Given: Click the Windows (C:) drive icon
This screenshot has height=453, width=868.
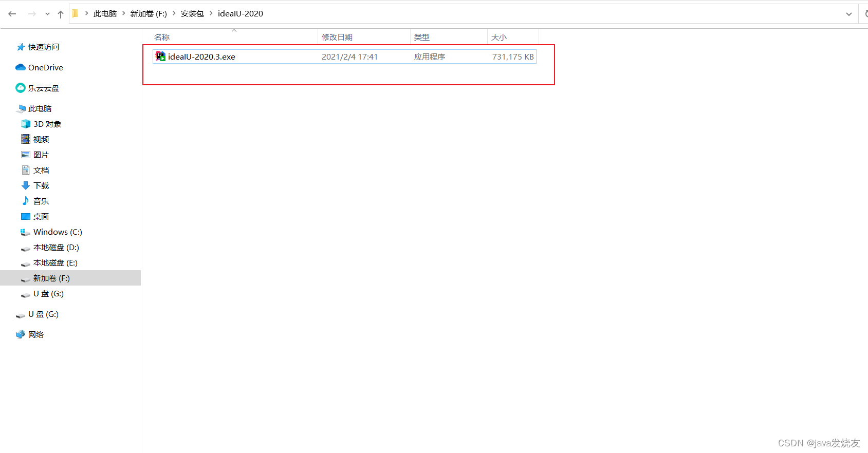Looking at the screenshot, I should coord(25,232).
